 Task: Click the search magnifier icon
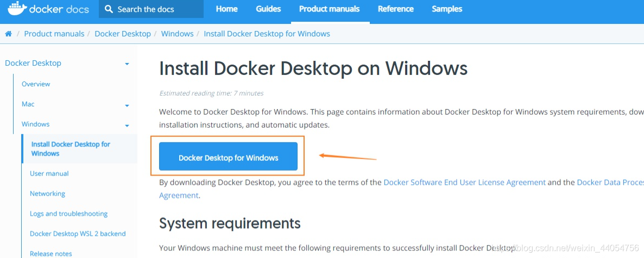click(x=109, y=9)
